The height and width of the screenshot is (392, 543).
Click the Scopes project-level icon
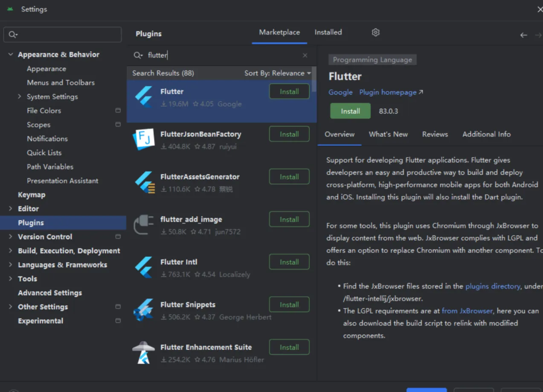pyautogui.click(x=118, y=125)
